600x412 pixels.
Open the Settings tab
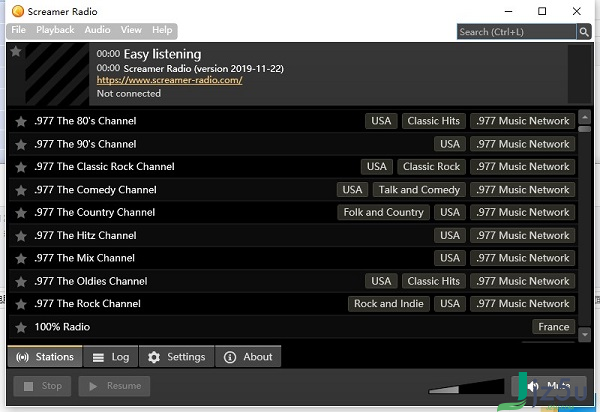click(x=176, y=357)
